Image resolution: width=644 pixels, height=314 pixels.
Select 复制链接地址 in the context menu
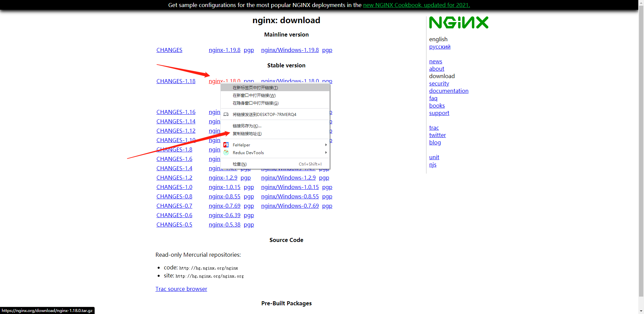(275, 134)
